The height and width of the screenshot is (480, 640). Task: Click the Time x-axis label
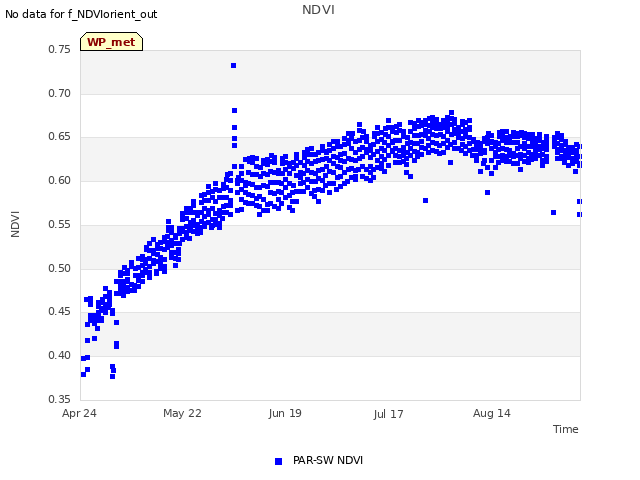tap(565, 429)
